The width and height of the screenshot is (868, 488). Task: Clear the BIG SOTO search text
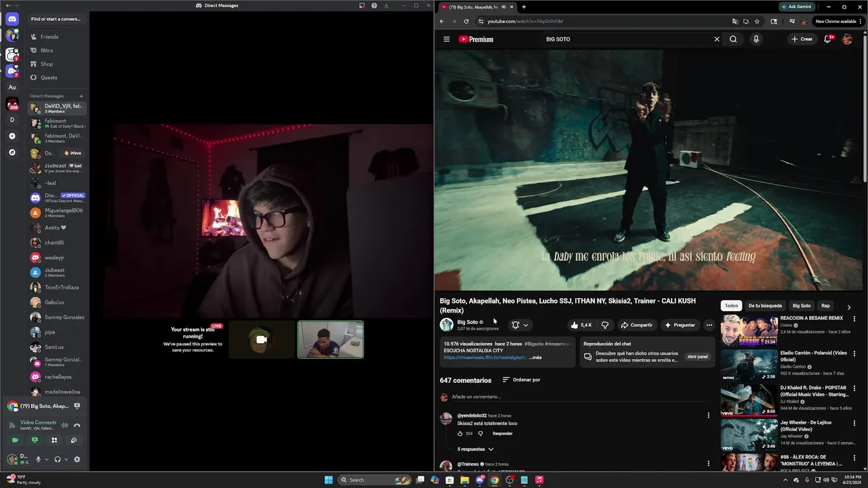click(x=717, y=39)
